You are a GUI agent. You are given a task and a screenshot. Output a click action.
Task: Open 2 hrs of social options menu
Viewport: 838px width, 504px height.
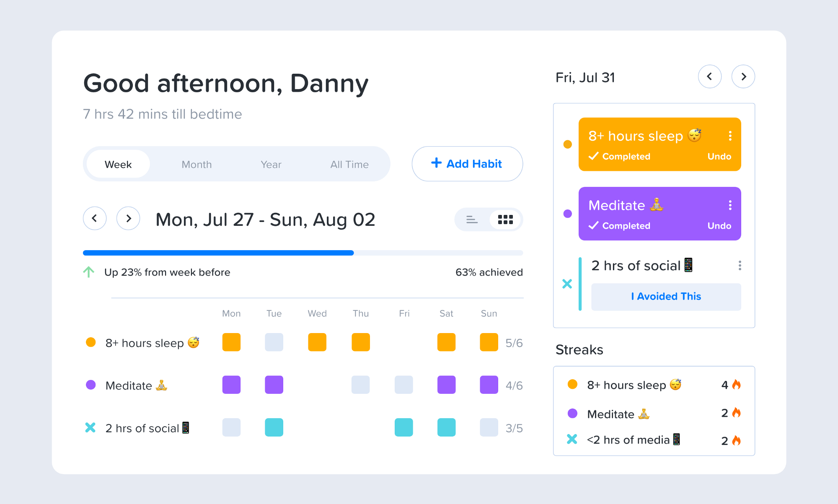coord(740,266)
